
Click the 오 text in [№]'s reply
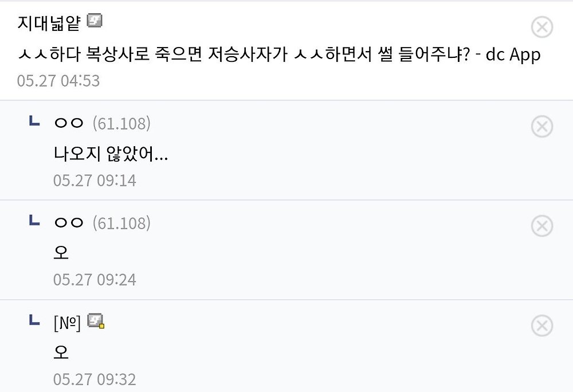click(61, 352)
